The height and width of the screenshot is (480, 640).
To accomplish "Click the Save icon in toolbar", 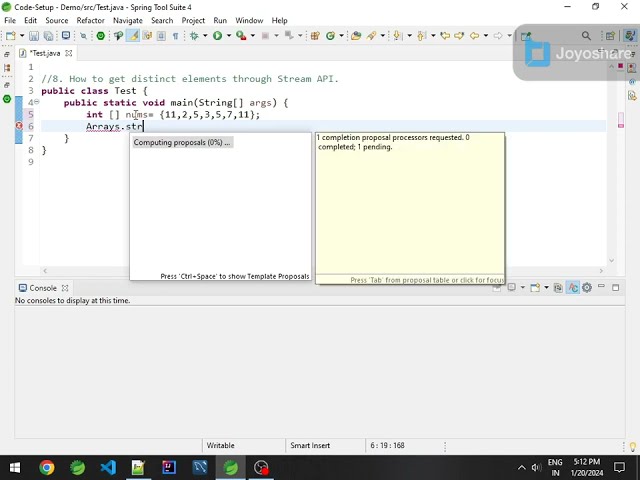I will tap(34, 36).
